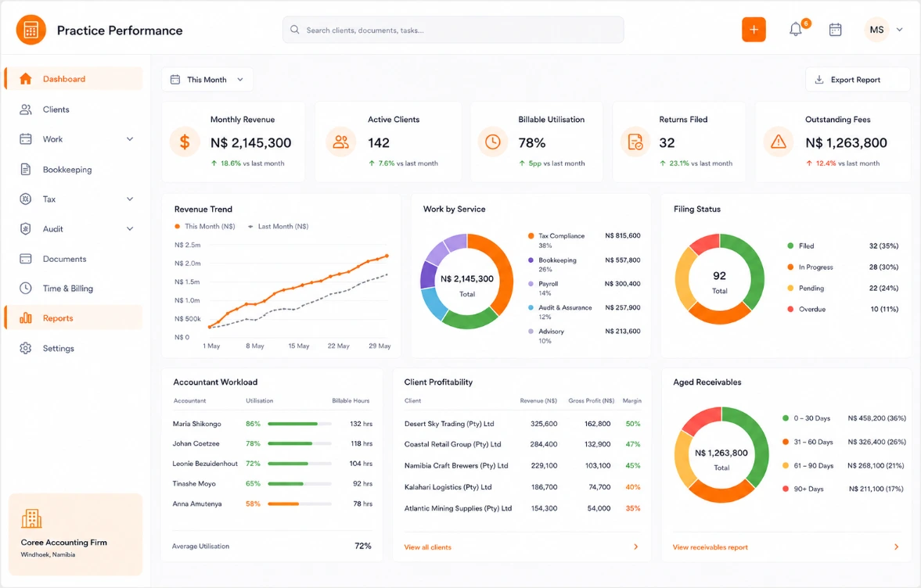Click the Reports bar chart icon
Image resolution: width=921 pixels, height=588 pixels.
click(x=25, y=318)
